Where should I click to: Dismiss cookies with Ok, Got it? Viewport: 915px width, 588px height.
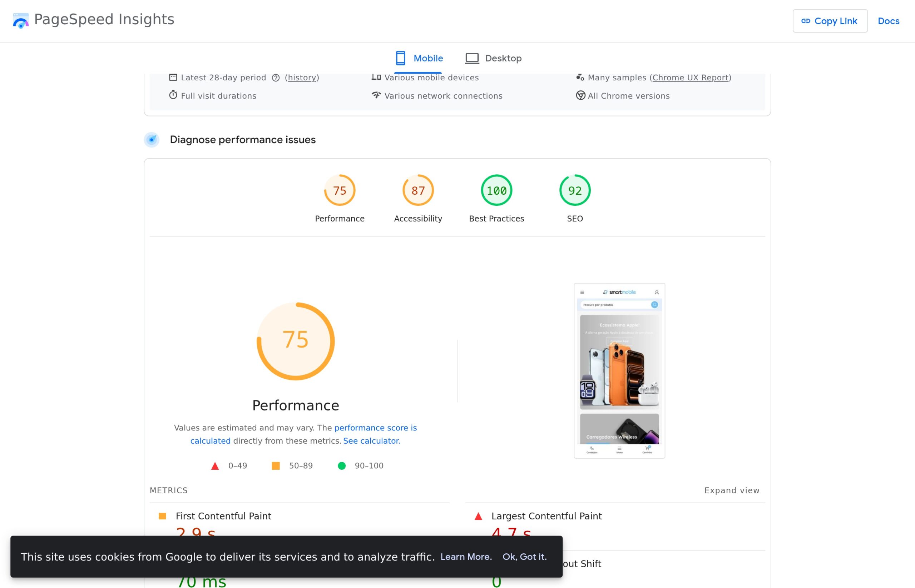[x=525, y=557]
